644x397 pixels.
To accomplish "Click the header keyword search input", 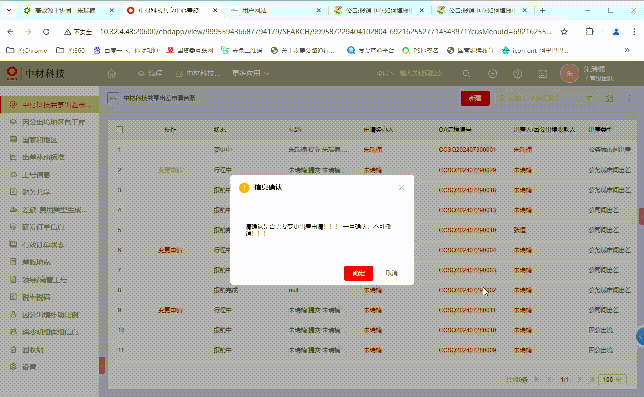I will pos(421,73).
